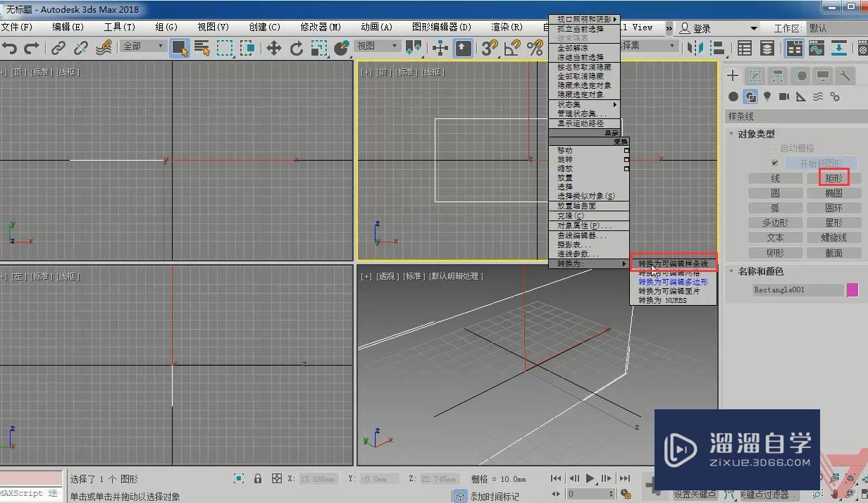Activate the Select and Rotate tool
This screenshot has width=868, height=503.
(296, 48)
